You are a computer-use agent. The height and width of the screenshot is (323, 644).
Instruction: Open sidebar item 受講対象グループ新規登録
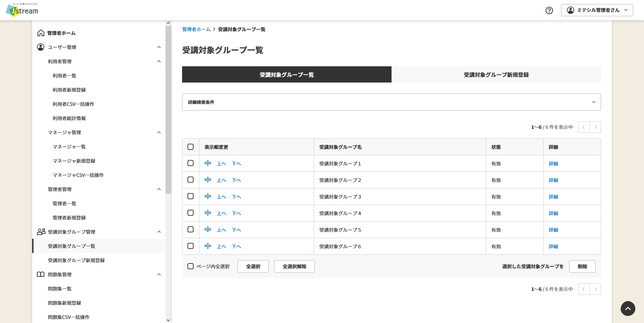[x=76, y=260]
